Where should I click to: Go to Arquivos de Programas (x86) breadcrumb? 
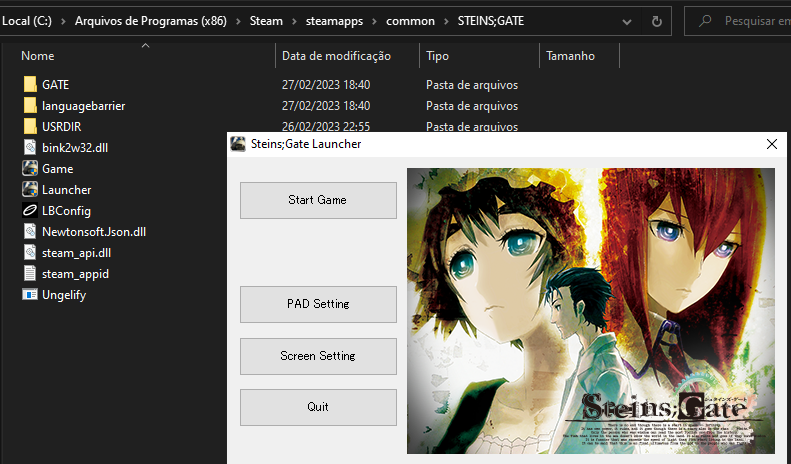click(x=151, y=21)
